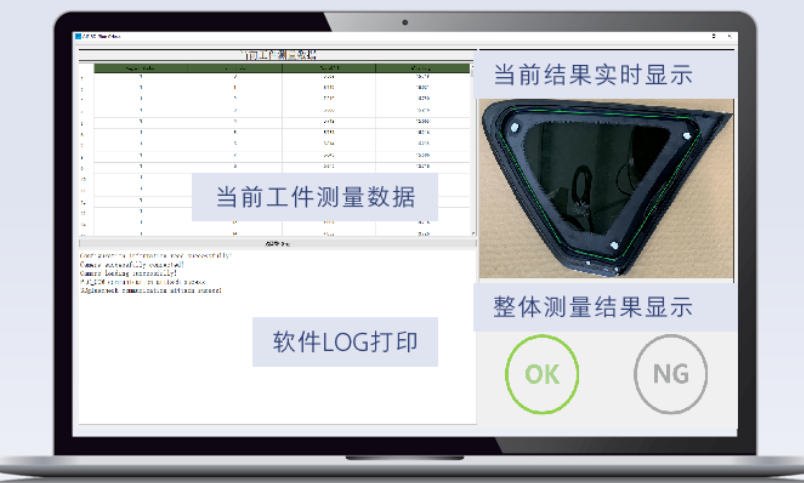Screen dimensions: 804x483
Task: Click the first green table column header
Action: 140,68
